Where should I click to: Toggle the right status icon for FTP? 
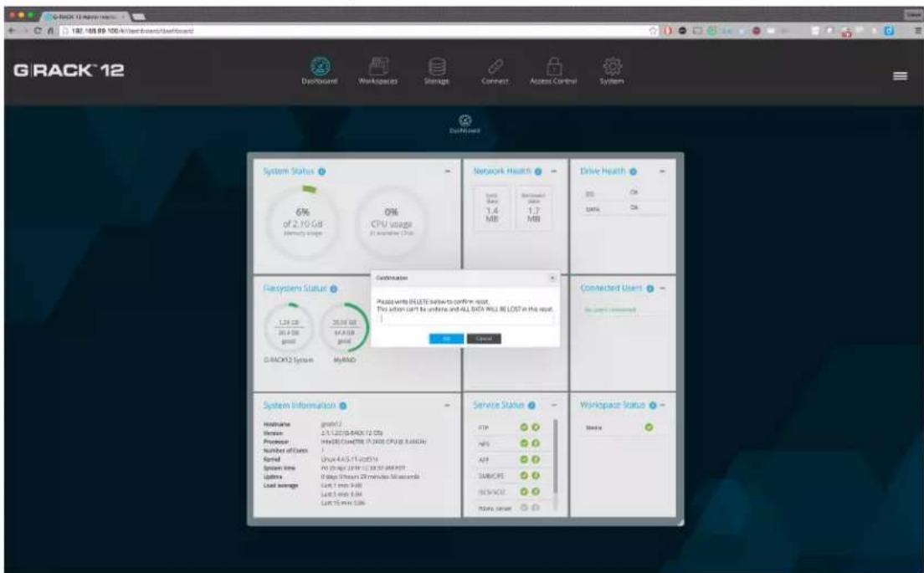pyautogui.click(x=536, y=427)
